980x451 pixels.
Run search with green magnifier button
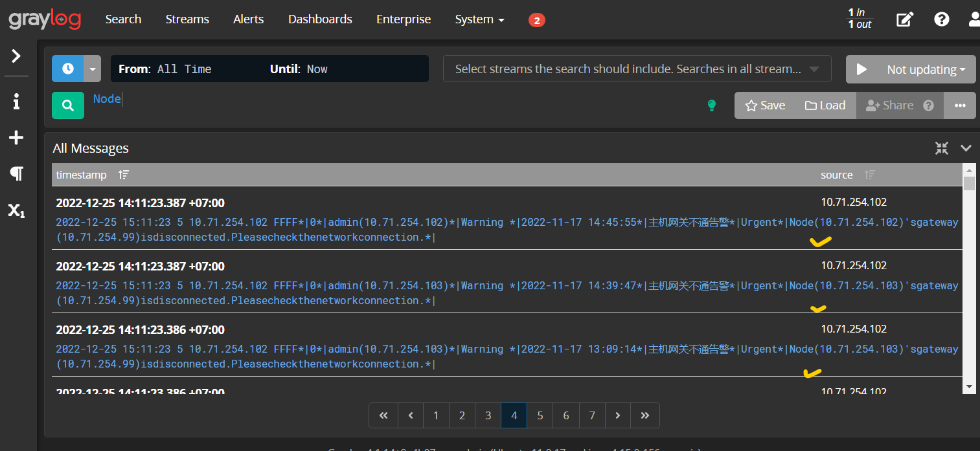(68, 105)
